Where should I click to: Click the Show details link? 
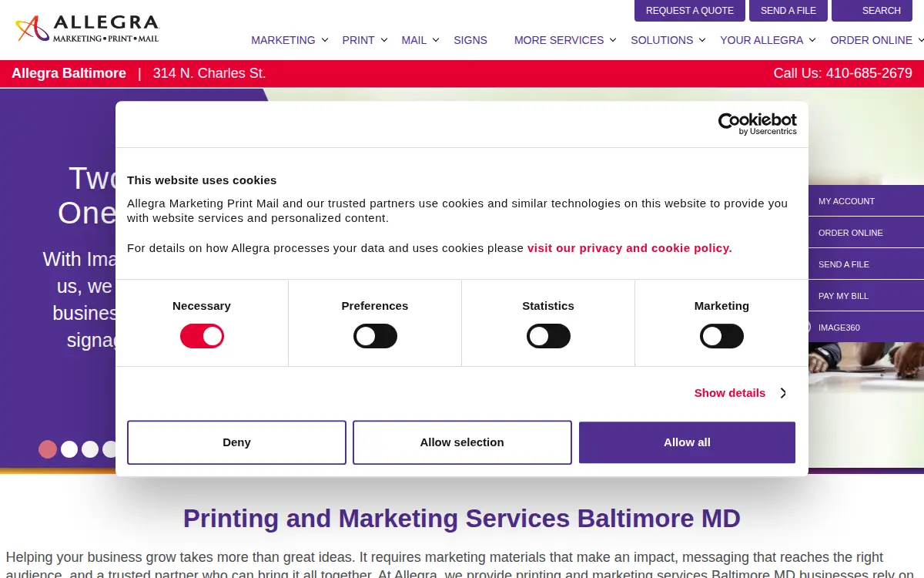coord(730,393)
